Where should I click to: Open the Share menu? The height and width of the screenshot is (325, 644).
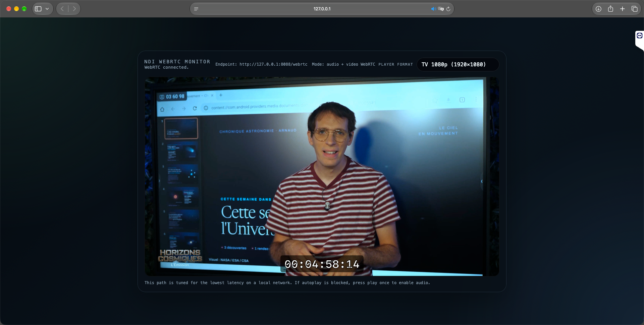click(x=610, y=9)
